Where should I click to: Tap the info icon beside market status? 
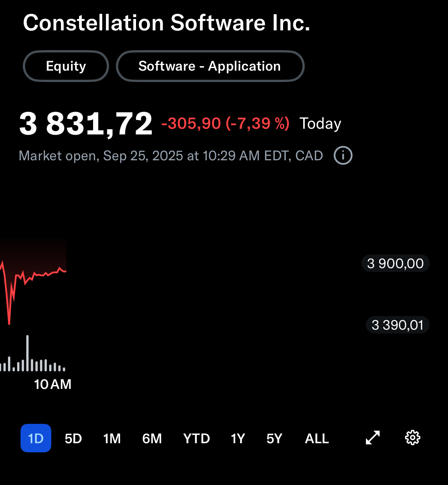[x=343, y=156]
